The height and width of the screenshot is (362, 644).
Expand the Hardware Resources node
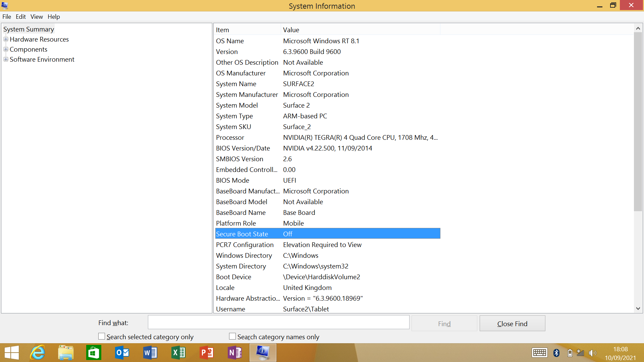(6, 39)
